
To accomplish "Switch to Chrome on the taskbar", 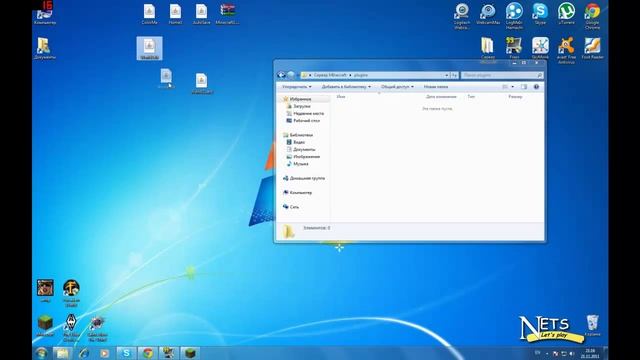I will (x=148, y=353).
